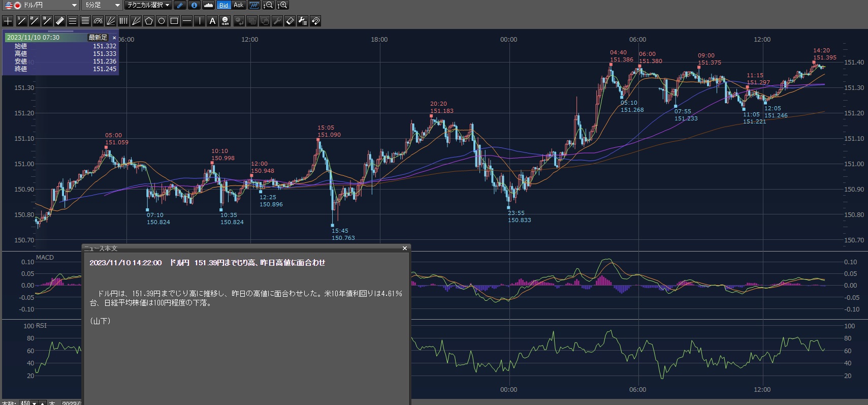Select the crosshair cursor tool
The height and width of the screenshot is (405, 868).
(x=8, y=21)
